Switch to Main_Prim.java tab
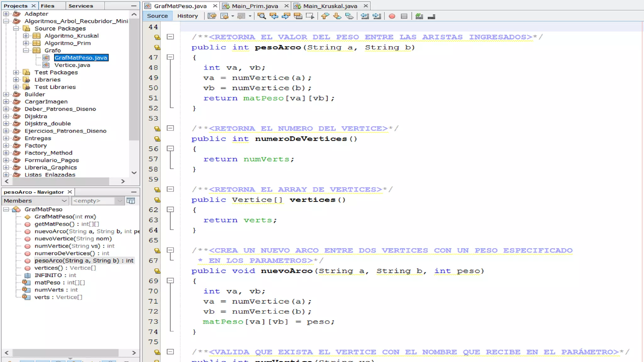The height and width of the screenshot is (362, 644). click(255, 6)
